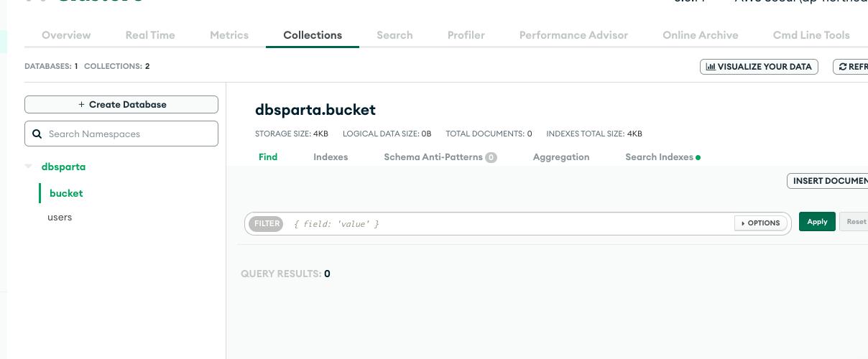The width and height of the screenshot is (868, 359).
Task: Click the bar chart icon in Visualize Your Data
Action: (x=711, y=67)
